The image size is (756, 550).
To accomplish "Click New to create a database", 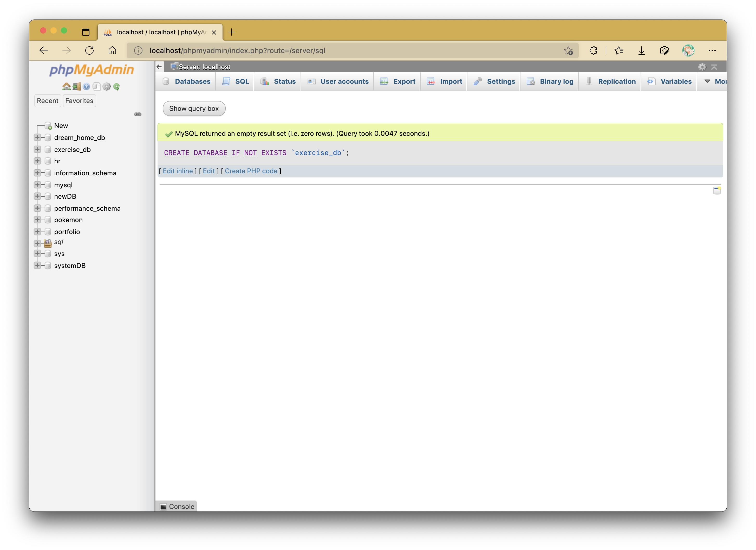I will pos(61,126).
